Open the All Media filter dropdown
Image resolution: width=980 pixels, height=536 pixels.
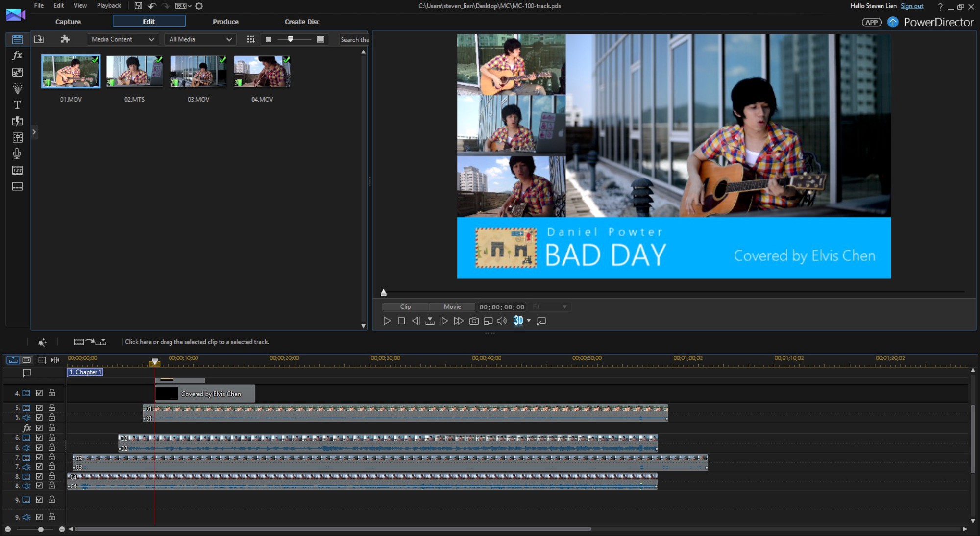pos(200,39)
